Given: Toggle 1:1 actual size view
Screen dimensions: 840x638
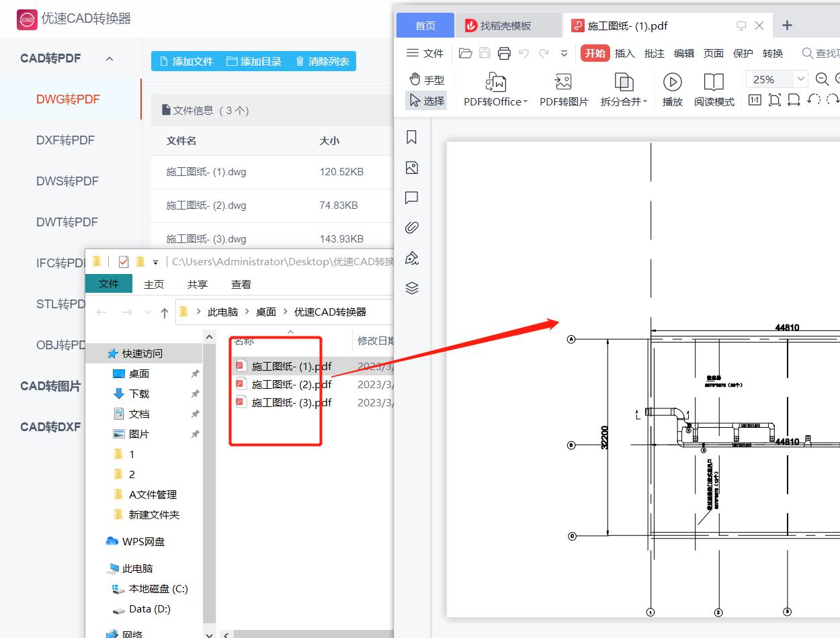Looking at the screenshot, I should (754, 99).
